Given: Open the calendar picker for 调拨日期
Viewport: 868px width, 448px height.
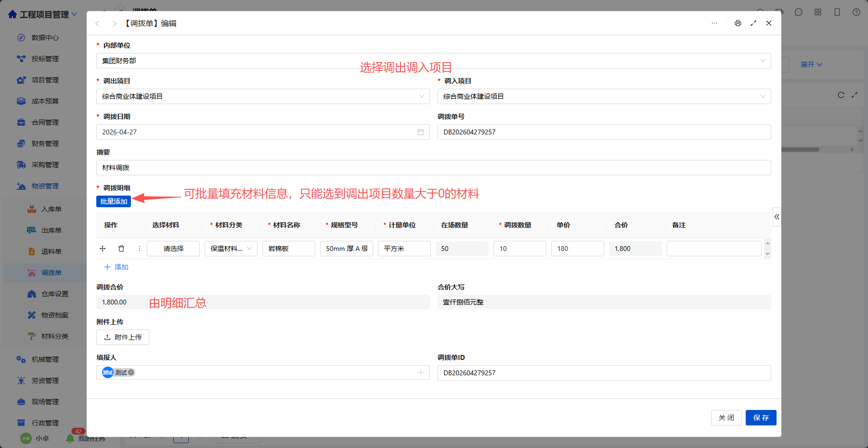Looking at the screenshot, I should click(421, 132).
